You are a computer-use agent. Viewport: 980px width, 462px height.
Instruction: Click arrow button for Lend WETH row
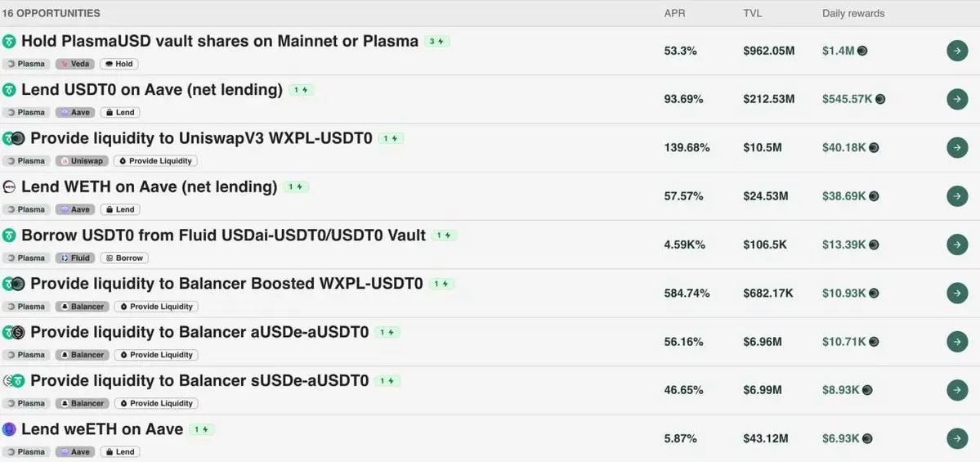tap(957, 196)
